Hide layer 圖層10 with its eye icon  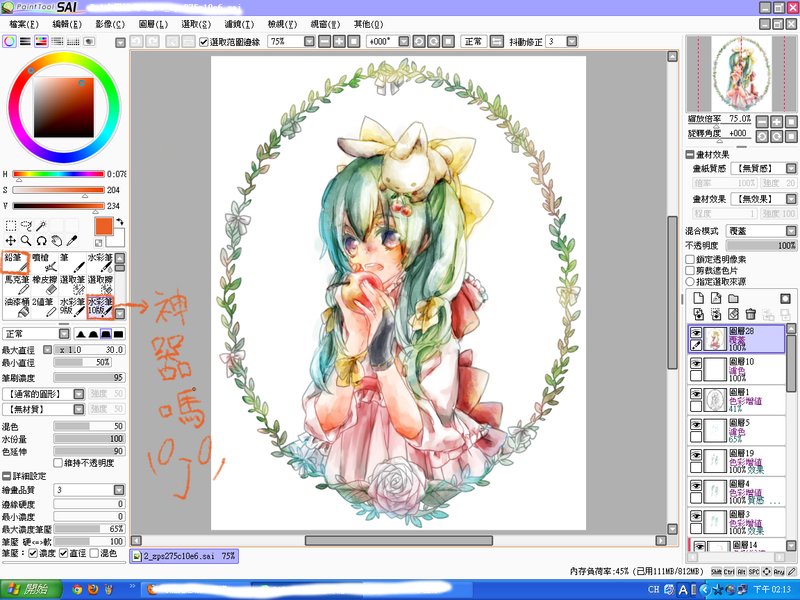(x=696, y=363)
